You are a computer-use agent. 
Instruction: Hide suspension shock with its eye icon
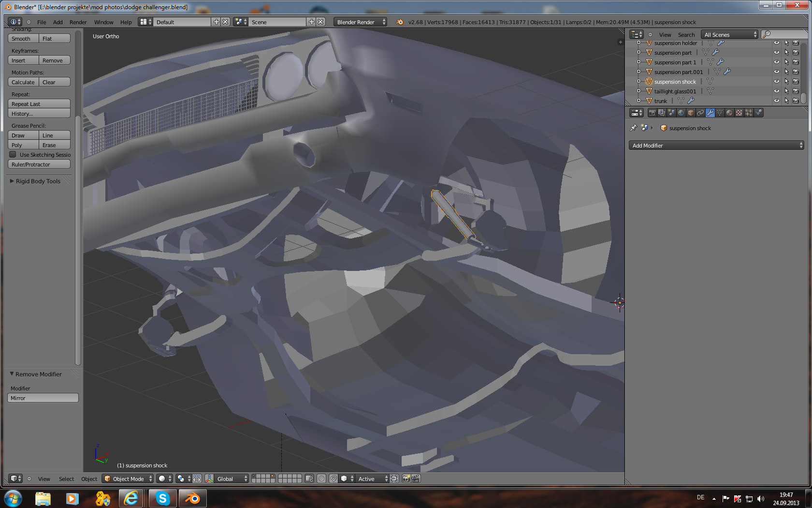tap(776, 82)
